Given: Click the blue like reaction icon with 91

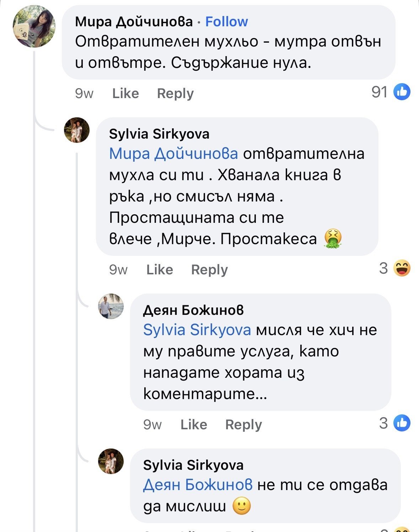Looking at the screenshot, I should (402, 92).
